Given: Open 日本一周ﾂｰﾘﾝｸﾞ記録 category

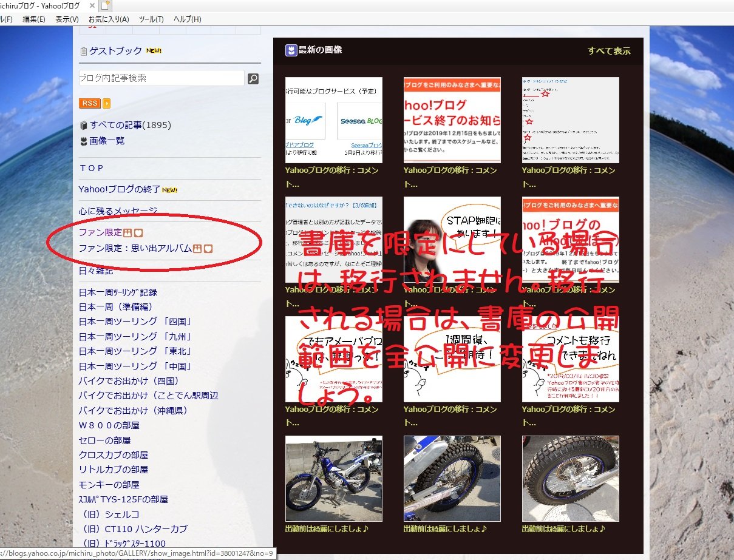Looking at the screenshot, I should click(118, 292).
